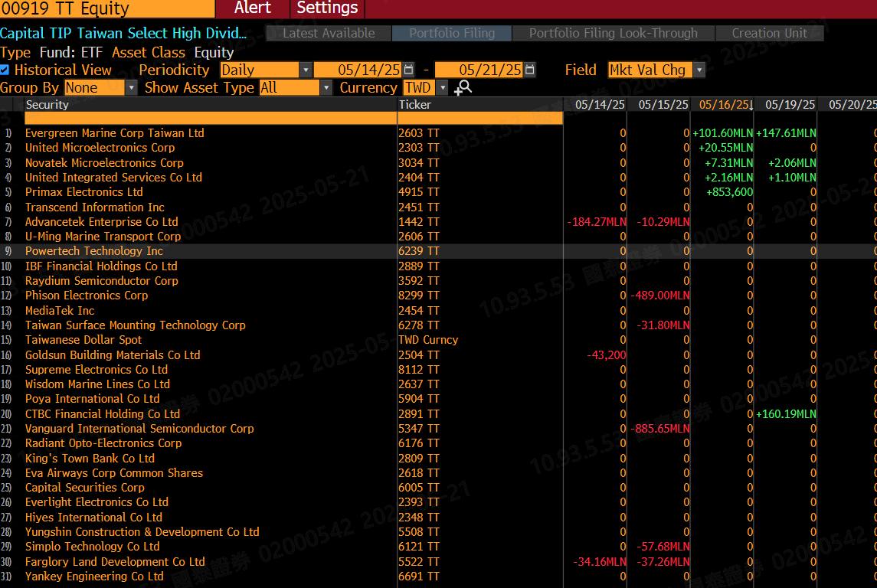This screenshot has width=877, height=588.
Task: Click the 00919 TT Equity ticker field
Action: [x=107, y=8]
